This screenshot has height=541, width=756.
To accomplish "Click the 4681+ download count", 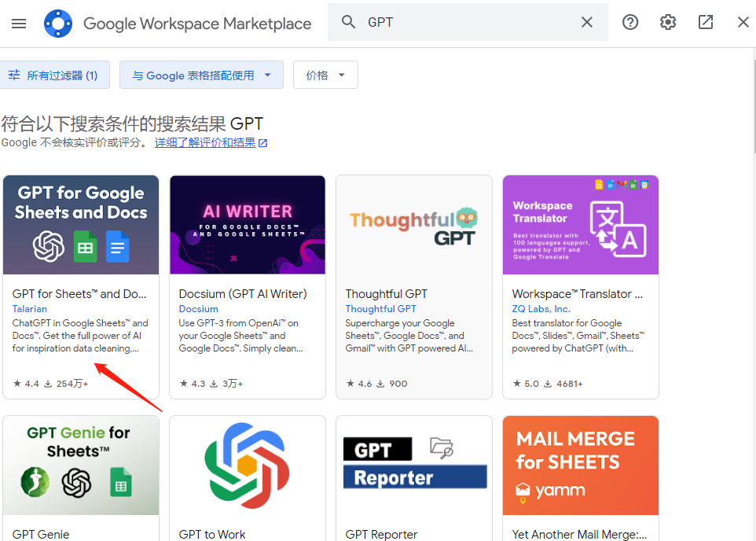I will 563,384.
